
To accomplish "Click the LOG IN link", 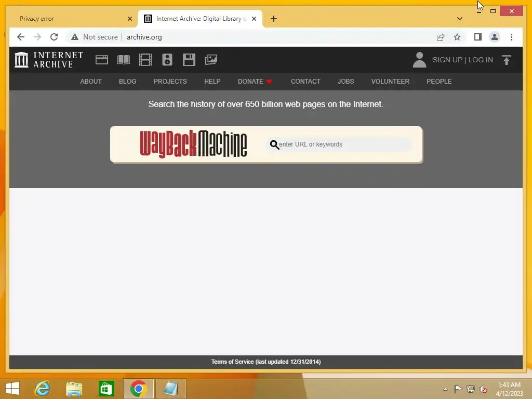I will (481, 60).
